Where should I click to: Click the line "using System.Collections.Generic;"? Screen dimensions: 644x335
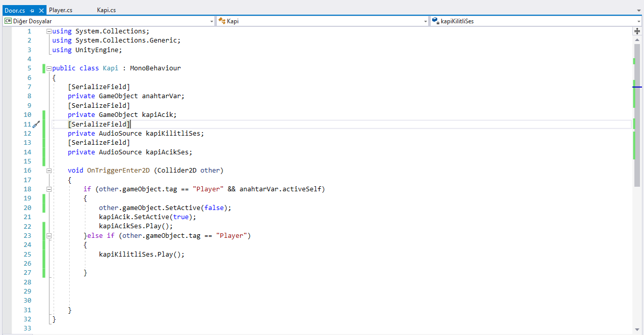116,40
